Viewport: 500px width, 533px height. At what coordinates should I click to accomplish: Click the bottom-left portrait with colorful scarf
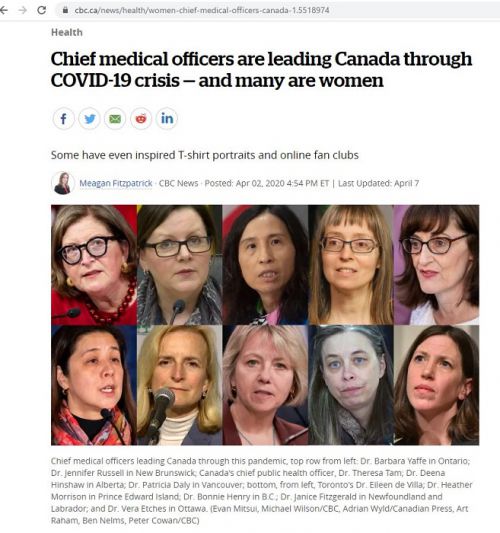pyautogui.click(x=94, y=385)
